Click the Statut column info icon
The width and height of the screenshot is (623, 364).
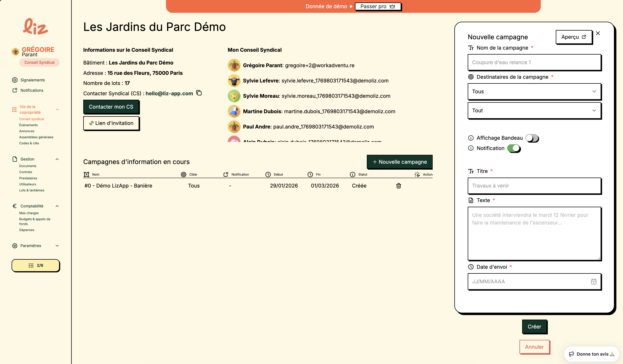tap(353, 175)
